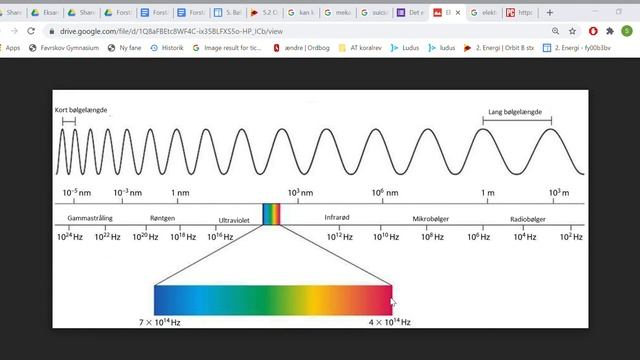The width and height of the screenshot is (640, 360).
Task: Click the 'Røntgen' label
Action: tap(162, 218)
